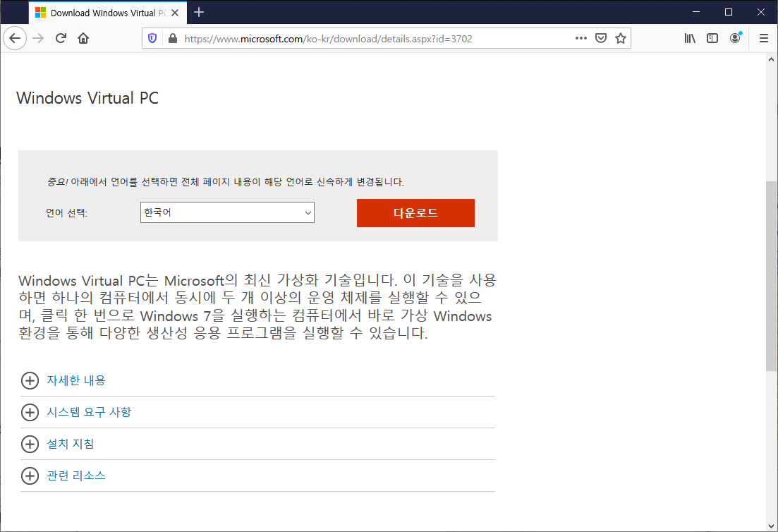This screenshot has width=778, height=532.
Task: Expand the 설치 지침 plus icon
Action: coord(30,445)
